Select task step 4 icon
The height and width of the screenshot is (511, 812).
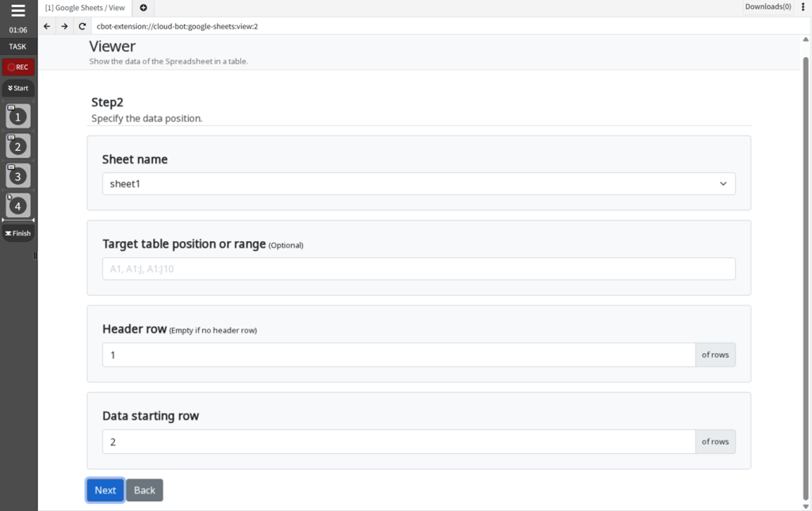point(18,206)
